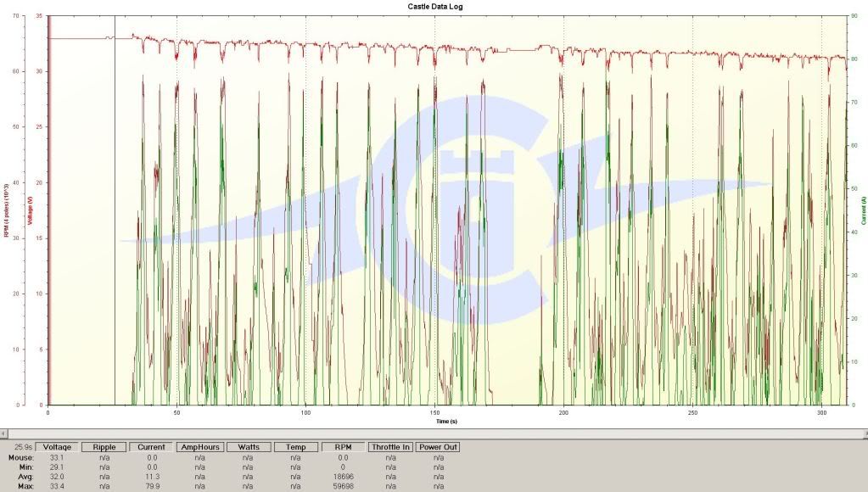Show the Power Out series
This screenshot has height=492, width=868.
click(439, 447)
